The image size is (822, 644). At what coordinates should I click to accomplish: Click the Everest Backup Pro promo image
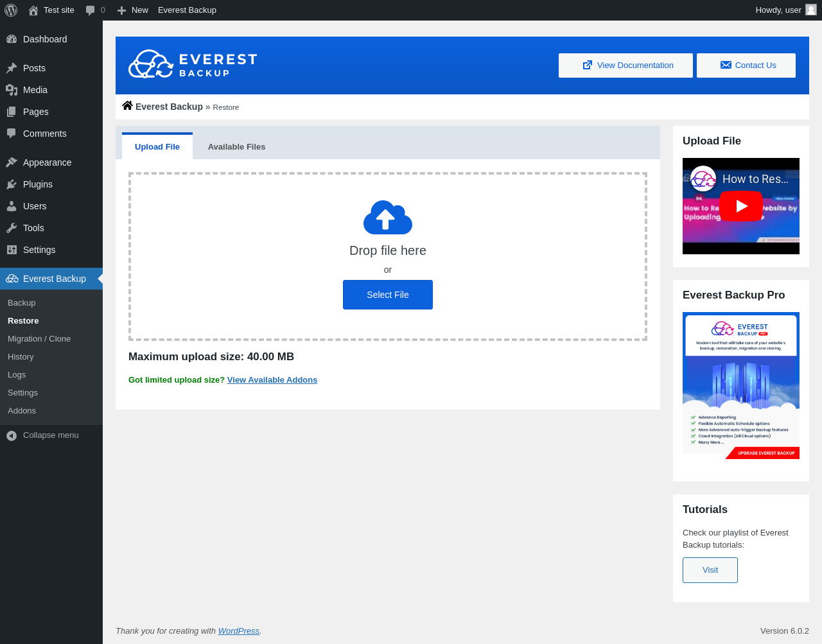coord(741,386)
